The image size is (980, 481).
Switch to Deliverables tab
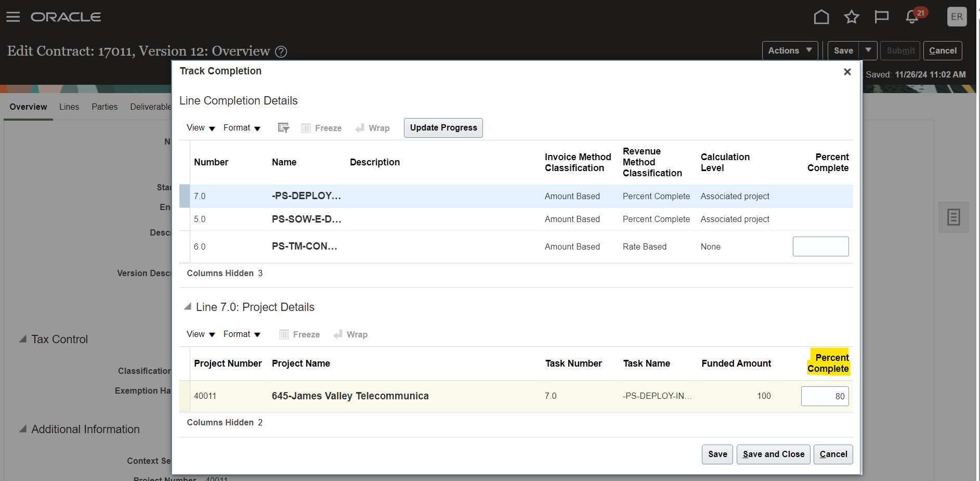(151, 107)
